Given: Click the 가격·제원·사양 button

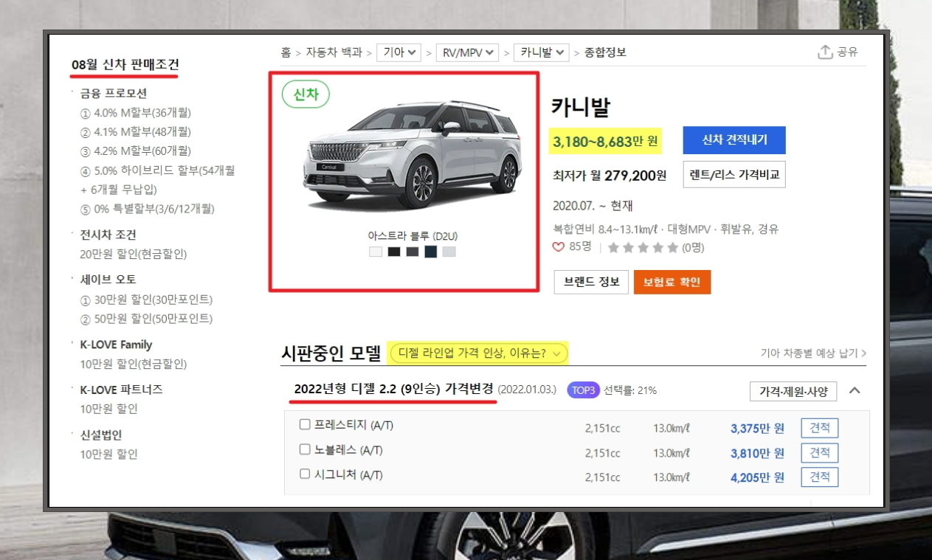Looking at the screenshot, I should pos(793,391).
